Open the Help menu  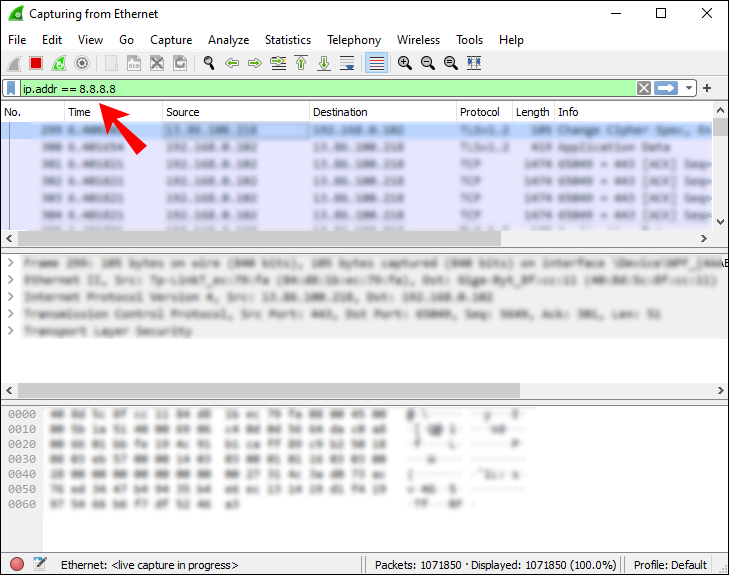(x=511, y=40)
